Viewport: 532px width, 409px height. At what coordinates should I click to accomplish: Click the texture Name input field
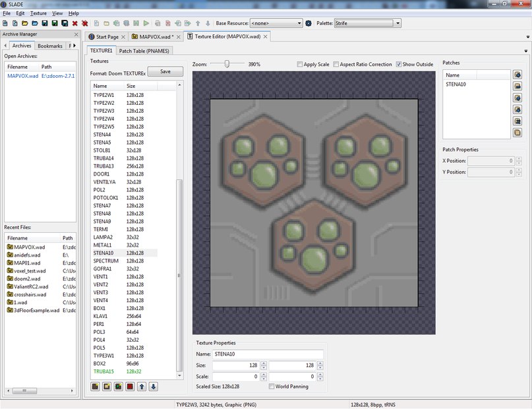(x=268, y=354)
